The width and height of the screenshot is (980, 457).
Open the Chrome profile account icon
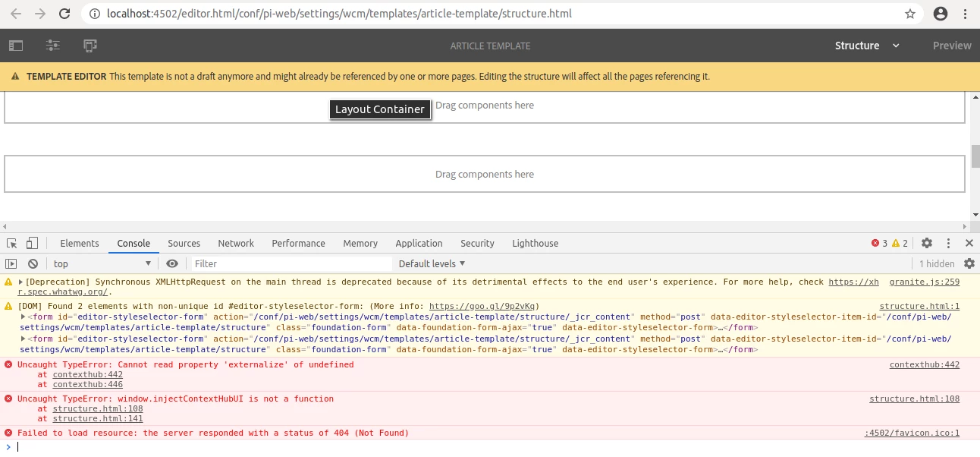pos(941,14)
